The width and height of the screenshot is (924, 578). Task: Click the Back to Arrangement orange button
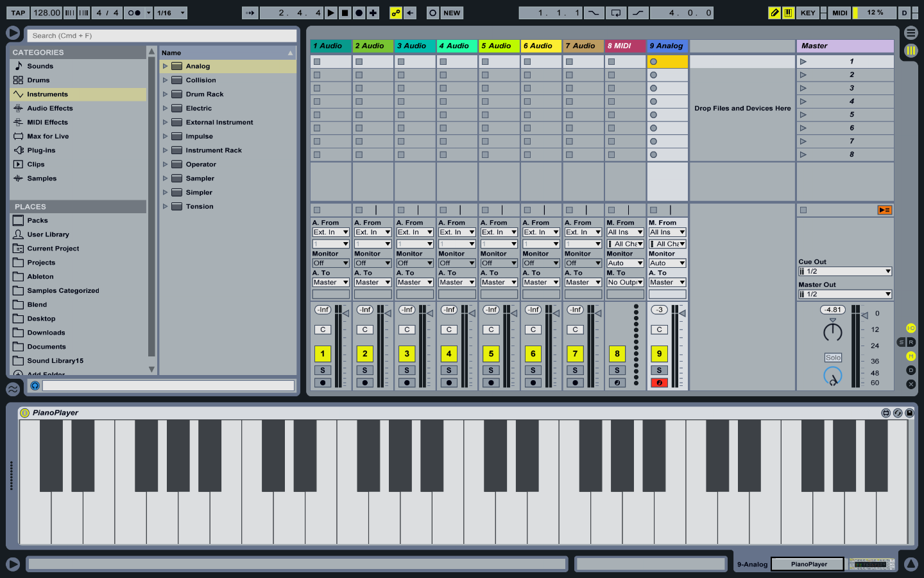coord(884,210)
